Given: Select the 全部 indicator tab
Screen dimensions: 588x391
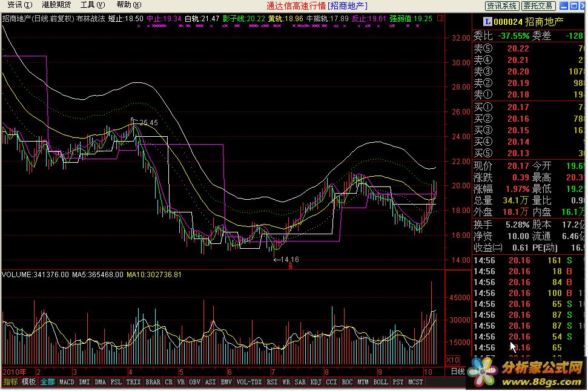Looking at the screenshot, I should (47, 382).
